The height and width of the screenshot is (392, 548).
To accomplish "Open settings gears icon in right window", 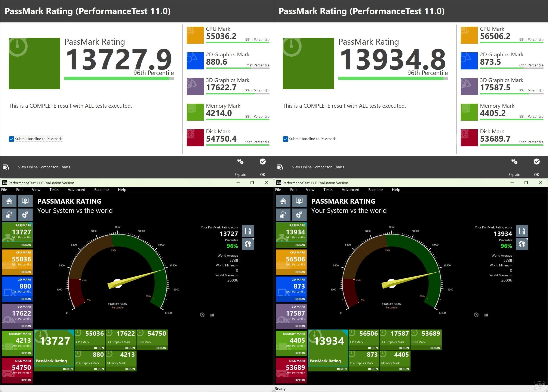I will (299, 215).
